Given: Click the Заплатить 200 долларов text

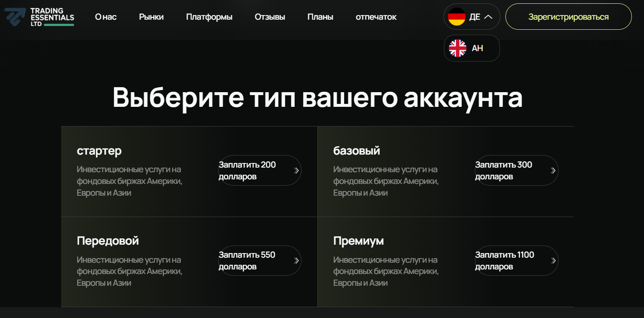Looking at the screenshot, I should pos(247,171).
